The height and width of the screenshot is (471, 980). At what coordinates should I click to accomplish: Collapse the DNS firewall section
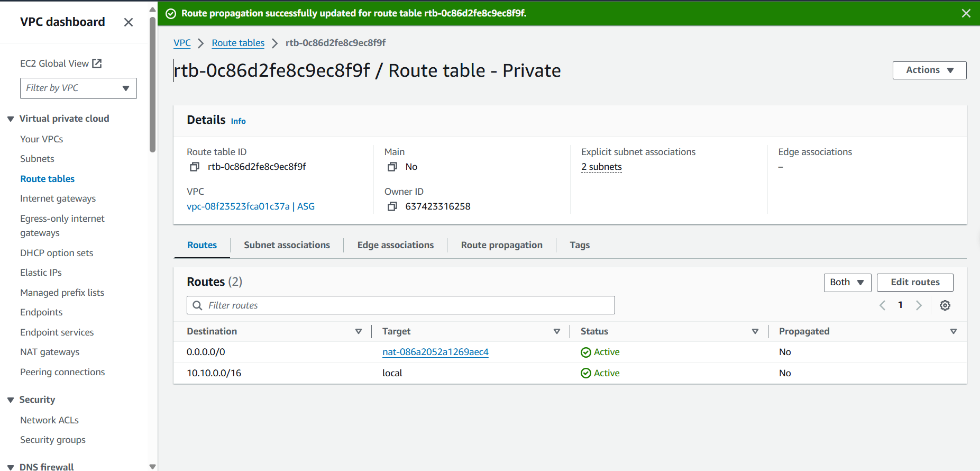click(x=11, y=467)
